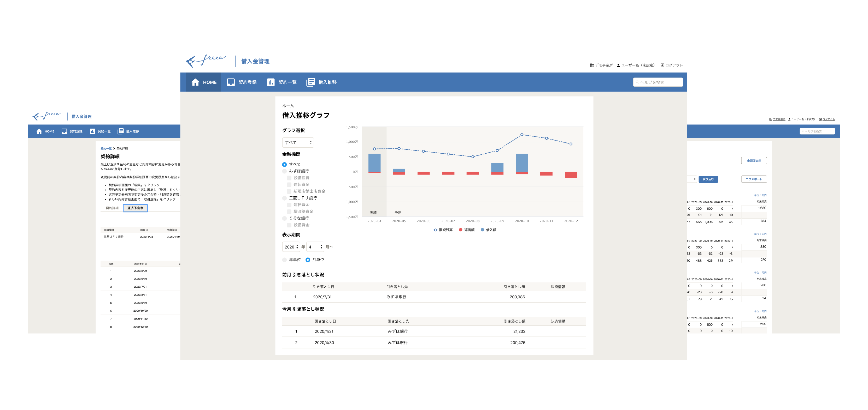Viewport: 868px width, 410px height.
Task: Click the 借入推移 document icon in main navbar
Action: tap(310, 82)
